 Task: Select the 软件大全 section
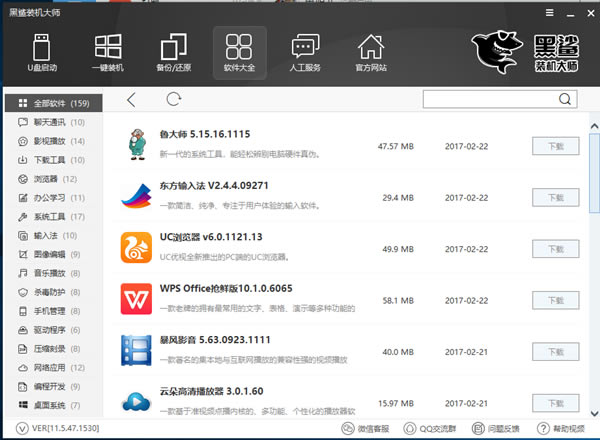click(x=240, y=53)
